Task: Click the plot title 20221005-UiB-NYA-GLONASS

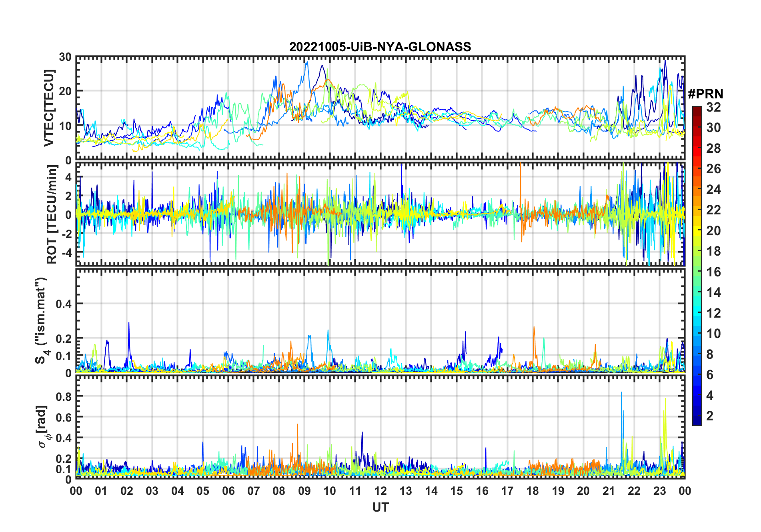Action: coord(380,47)
